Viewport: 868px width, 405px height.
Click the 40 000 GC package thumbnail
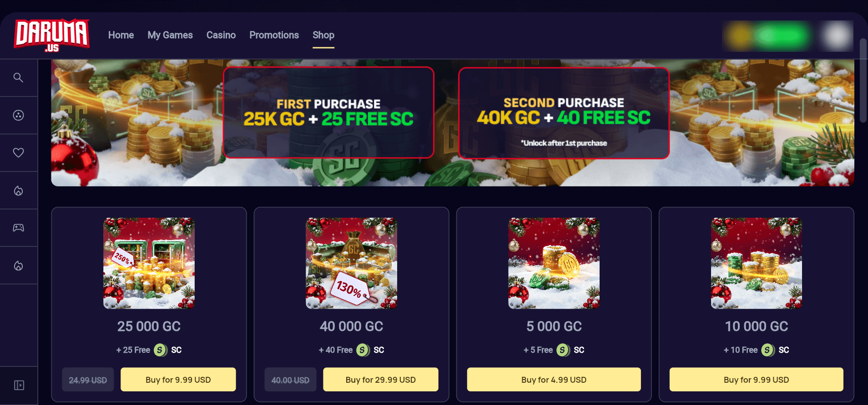tap(351, 263)
